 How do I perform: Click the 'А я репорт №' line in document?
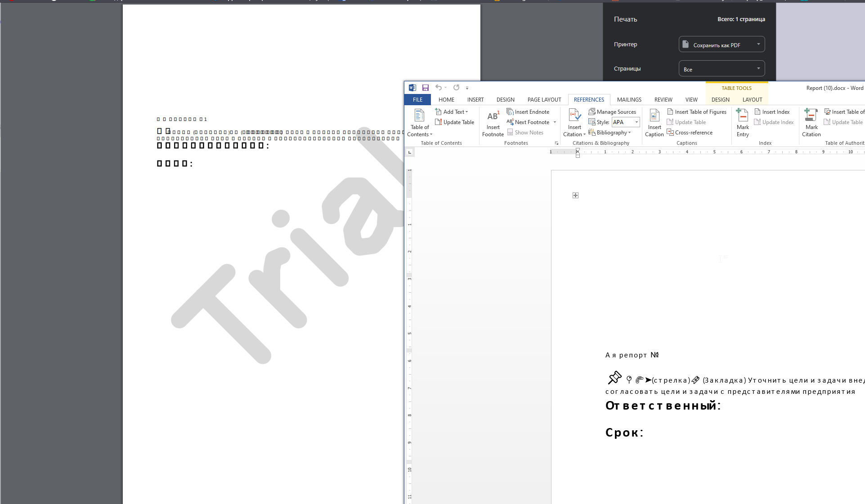632,355
